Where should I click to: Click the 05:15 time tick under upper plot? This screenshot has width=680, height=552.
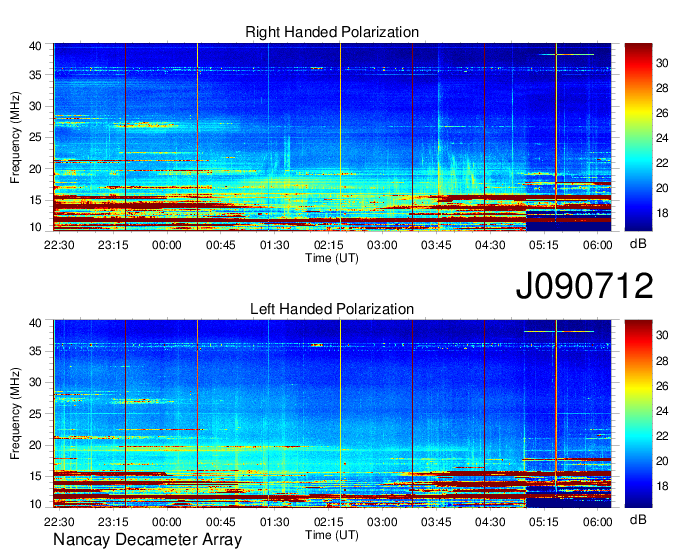[543, 245]
